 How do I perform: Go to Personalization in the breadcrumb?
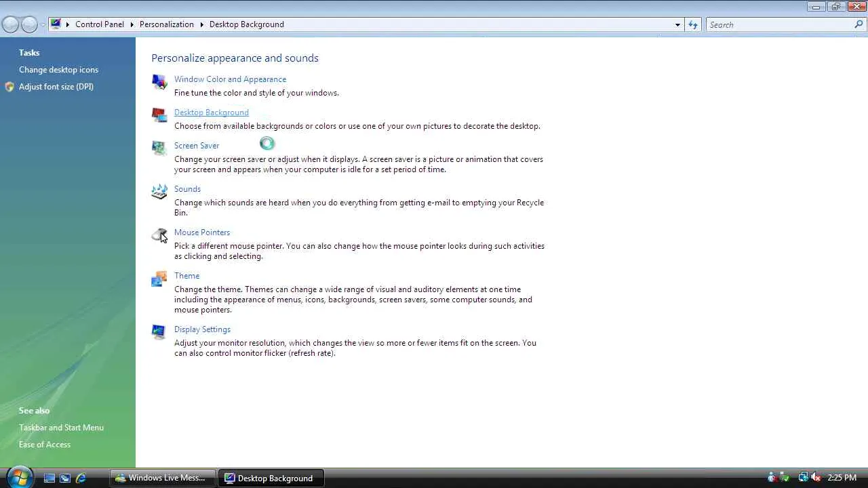pos(167,24)
